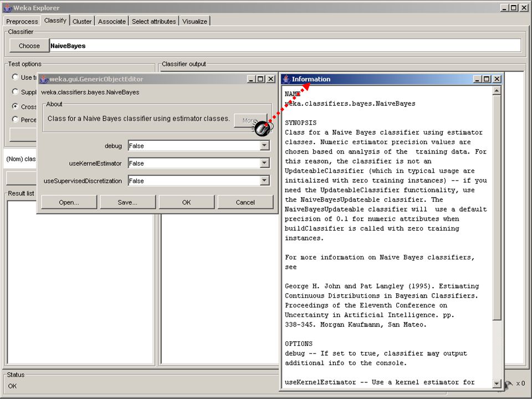
Task: Click 'weka.classifiers.bayes.NaiveBayes' label in GenericObjectEditor
Action: (x=90, y=93)
